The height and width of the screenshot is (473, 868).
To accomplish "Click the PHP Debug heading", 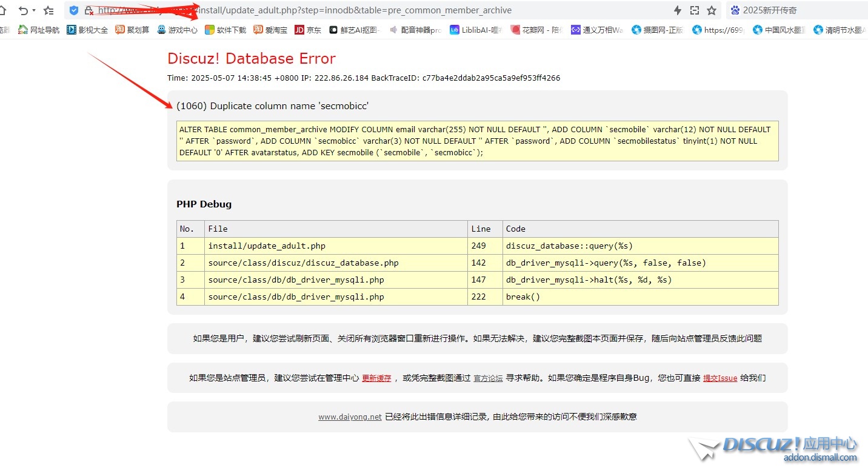I will click(204, 204).
